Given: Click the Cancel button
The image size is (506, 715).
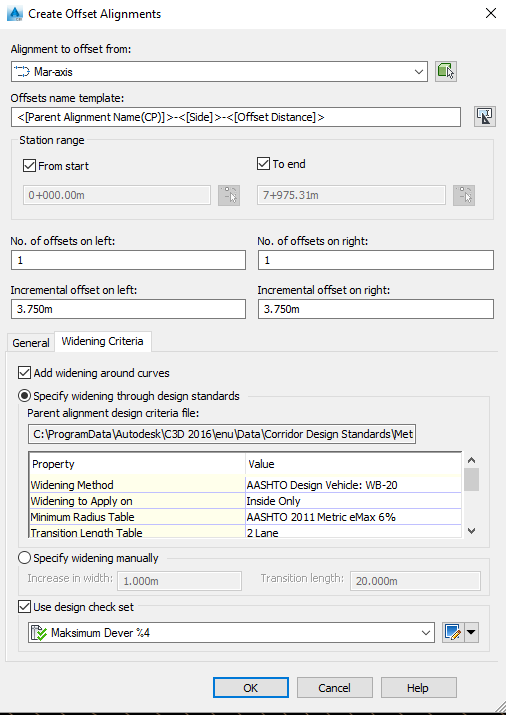Looking at the screenshot, I should point(335,688).
